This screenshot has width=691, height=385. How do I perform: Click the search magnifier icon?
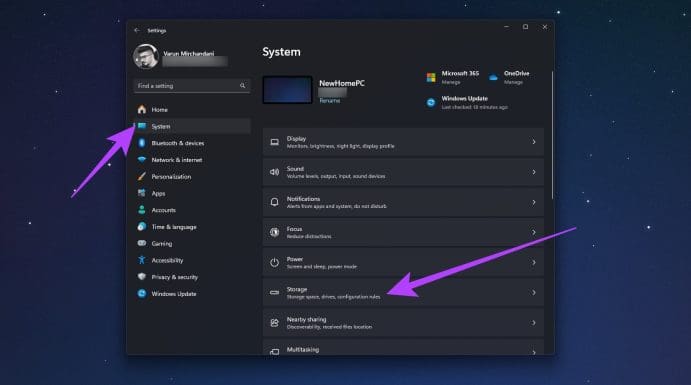click(242, 86)
